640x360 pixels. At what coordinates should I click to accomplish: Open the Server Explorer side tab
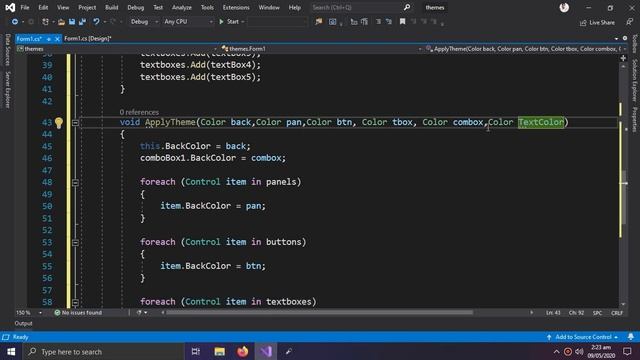[7, 90]
